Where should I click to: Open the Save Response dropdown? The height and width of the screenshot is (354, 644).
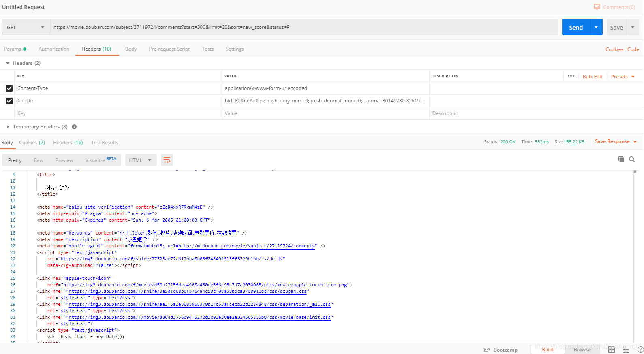(x=616, y=141)
